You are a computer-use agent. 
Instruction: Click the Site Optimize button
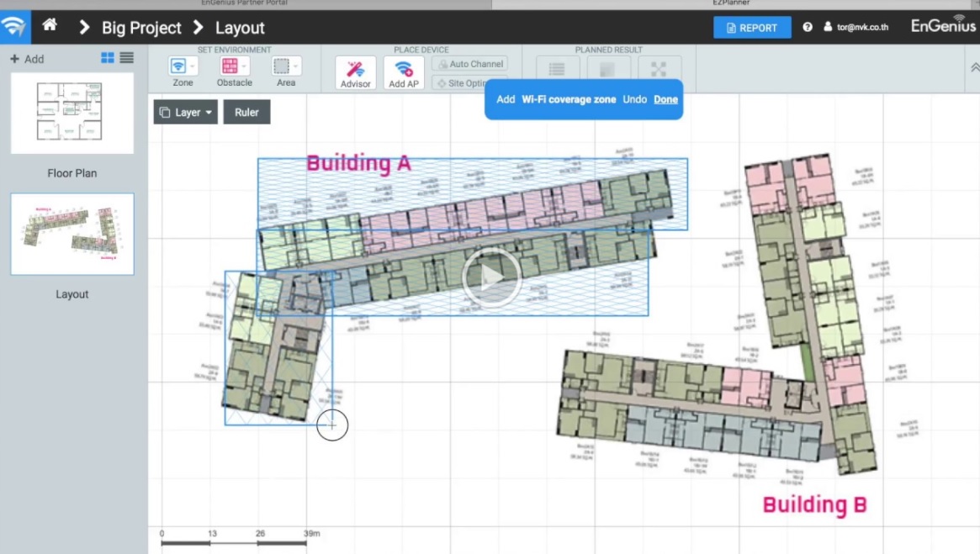click(463, 83)
